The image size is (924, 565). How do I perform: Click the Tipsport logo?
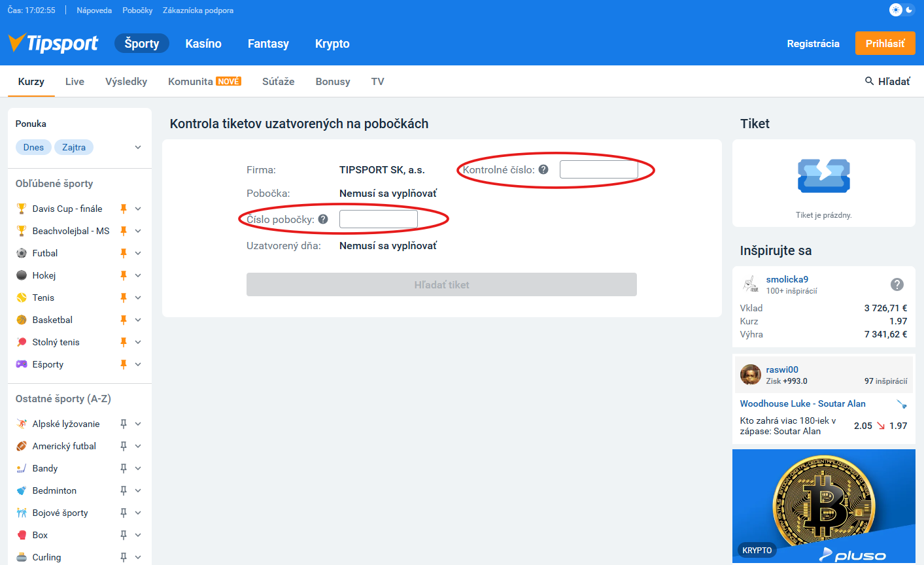54,43
